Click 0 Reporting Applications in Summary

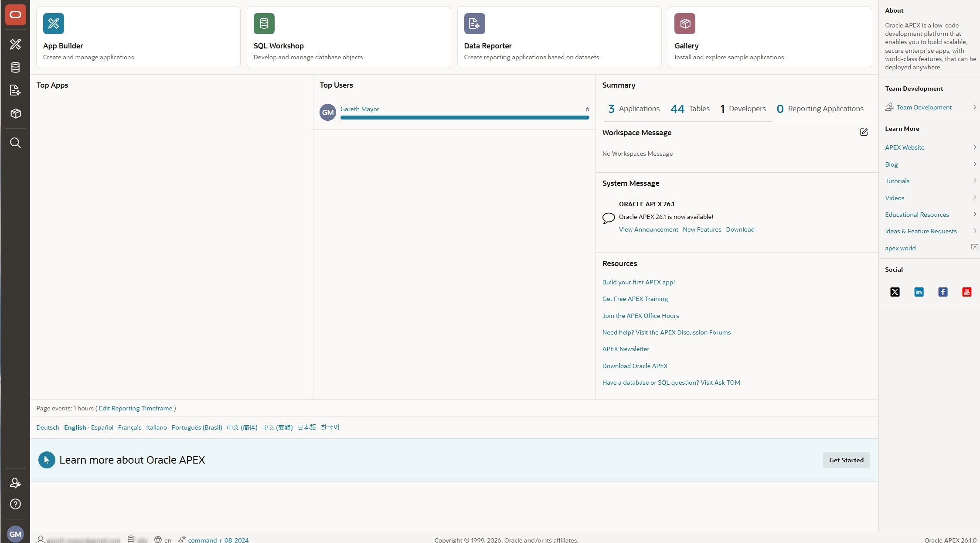[x=820, y=109]
